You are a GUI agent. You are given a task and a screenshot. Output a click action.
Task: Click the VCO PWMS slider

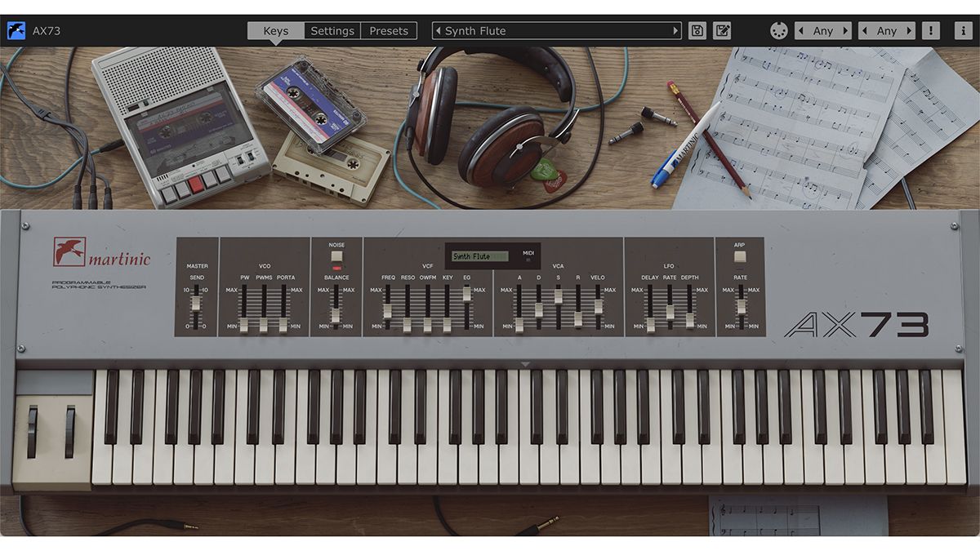click(263, 307)
